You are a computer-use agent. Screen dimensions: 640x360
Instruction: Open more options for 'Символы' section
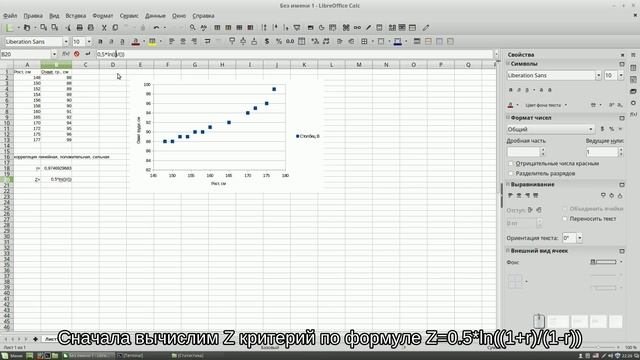tap(622, 64)
